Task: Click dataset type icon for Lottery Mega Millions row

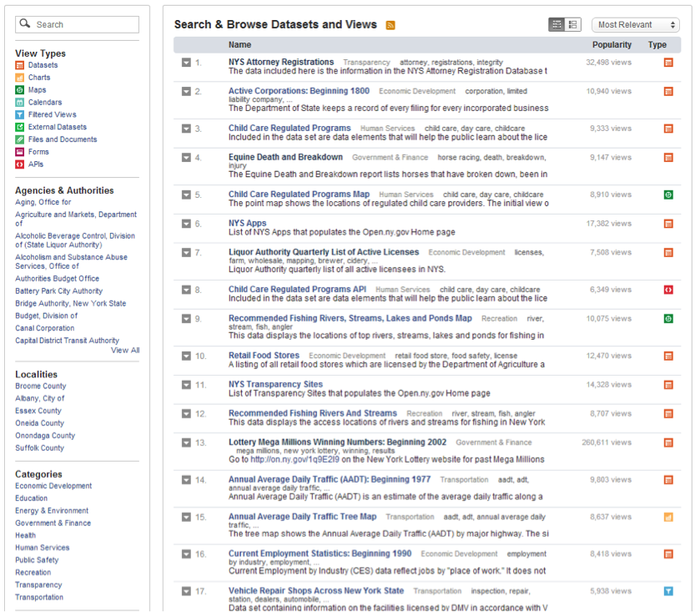Action: coord(668,443)
